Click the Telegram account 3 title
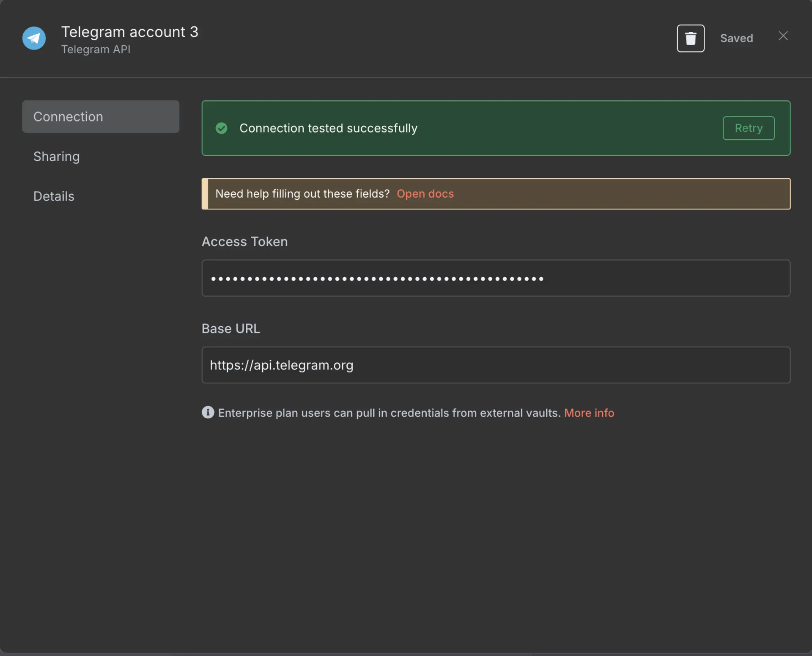 [129, 32]
